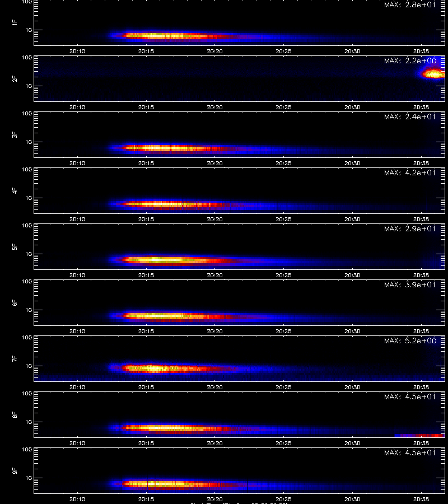This screenshot has height=504, width=448.
Task: Select the MAX: 3.9e+01 readout
Action: click(410, 284)
